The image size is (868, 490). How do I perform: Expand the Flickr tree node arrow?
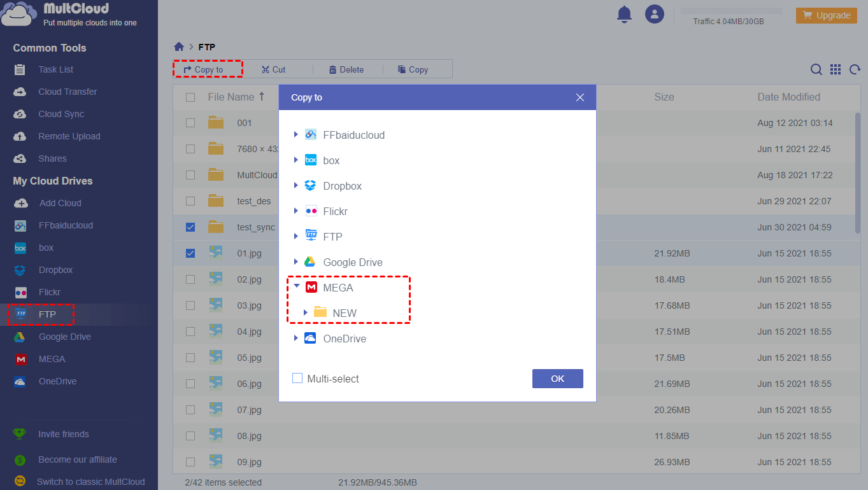295,211
